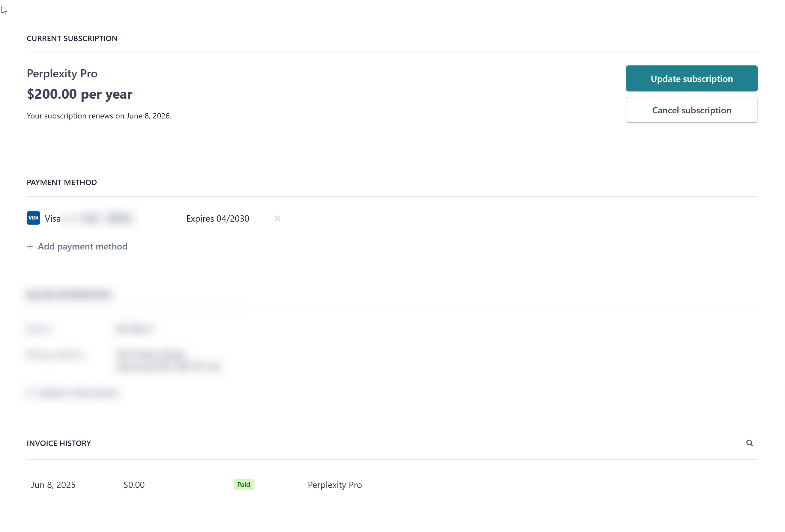Image resolution: width=785 pixels, height=532 pixels.
Task: Click the CURRENT SUBSCRIPTION heading
Action: [x=72, y=38]
